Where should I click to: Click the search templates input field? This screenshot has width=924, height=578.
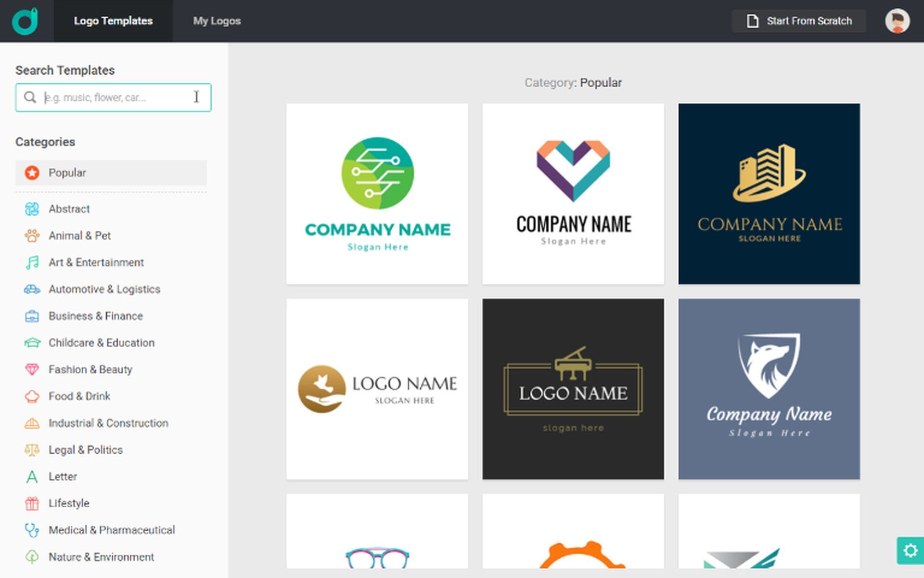coord(113,97)
